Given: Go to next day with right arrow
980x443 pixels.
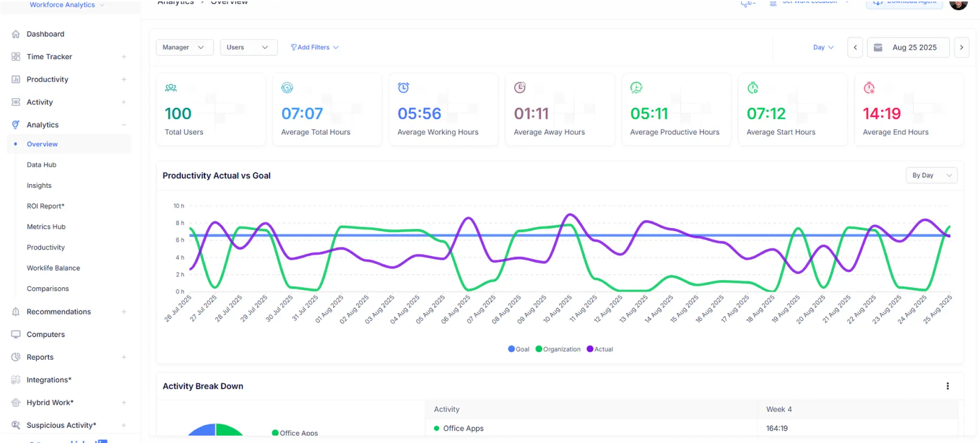Looking at the screenshot, I should click(x=961, y=47).
